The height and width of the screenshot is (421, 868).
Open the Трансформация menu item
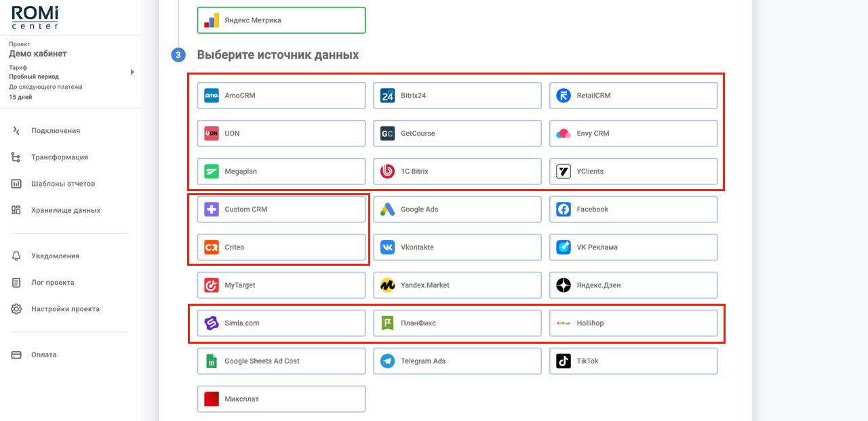coord(60,157)
